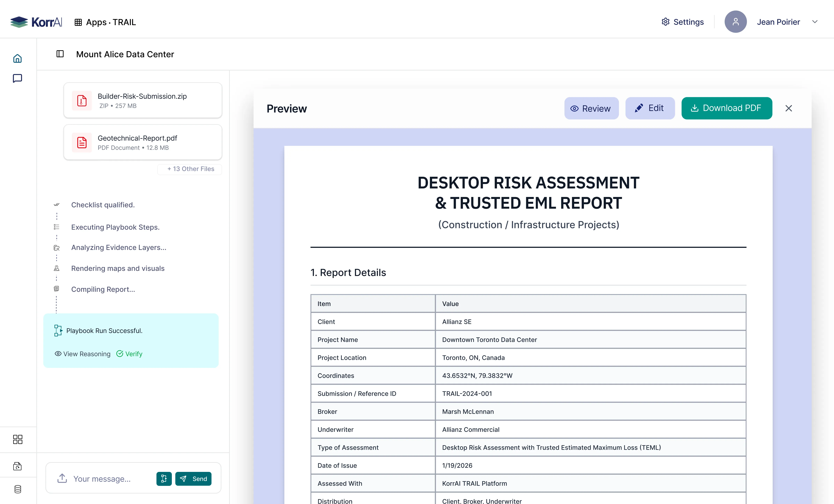This screenshot has height=504, width=834.
Task: Click the upload icon in the message box
Action: (62, 478)
